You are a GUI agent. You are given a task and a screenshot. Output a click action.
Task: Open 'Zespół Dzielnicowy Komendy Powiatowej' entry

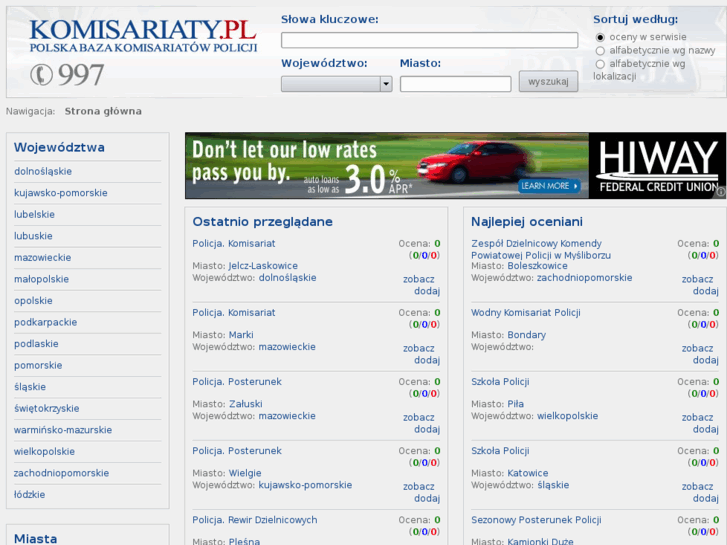coord(541,250)
